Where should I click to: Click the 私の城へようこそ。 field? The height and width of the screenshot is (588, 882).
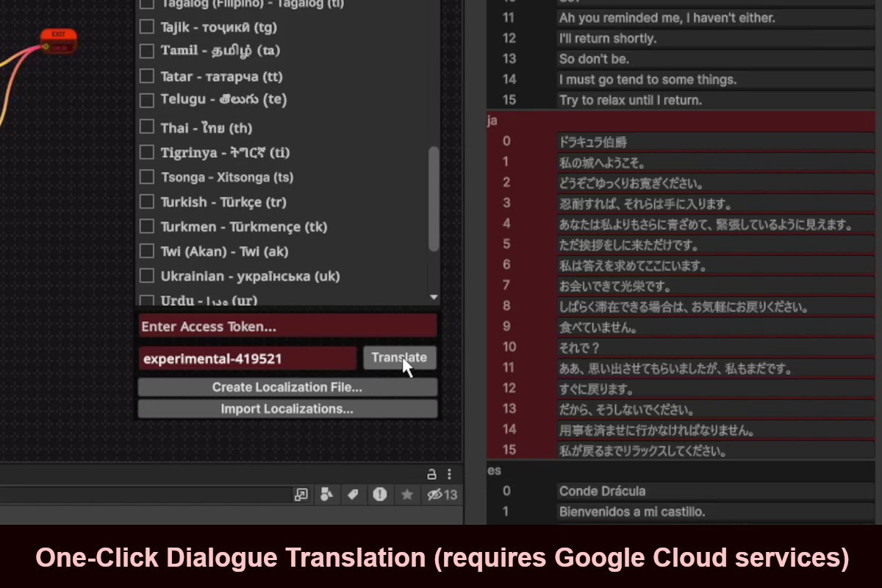click(x=716, y=162)
